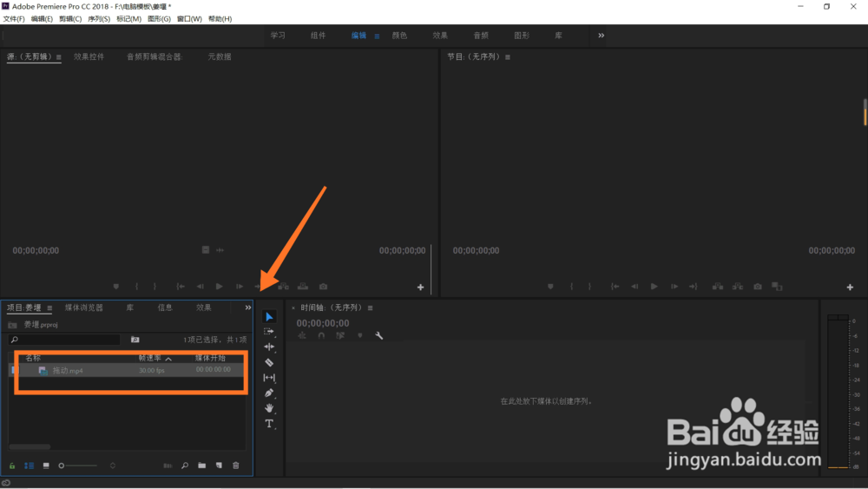868x489 pixels.
Task: Click the Find magnifier icon in project footer
Action: point(185,466)
